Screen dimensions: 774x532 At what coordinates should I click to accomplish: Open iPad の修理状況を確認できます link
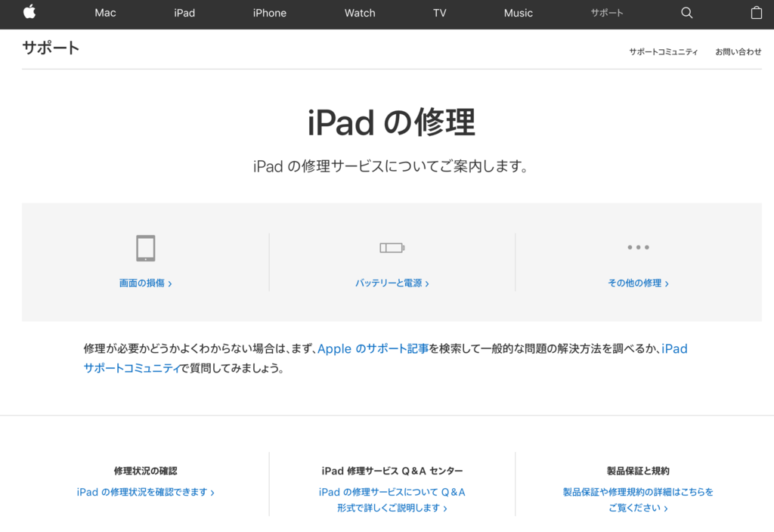146,492
